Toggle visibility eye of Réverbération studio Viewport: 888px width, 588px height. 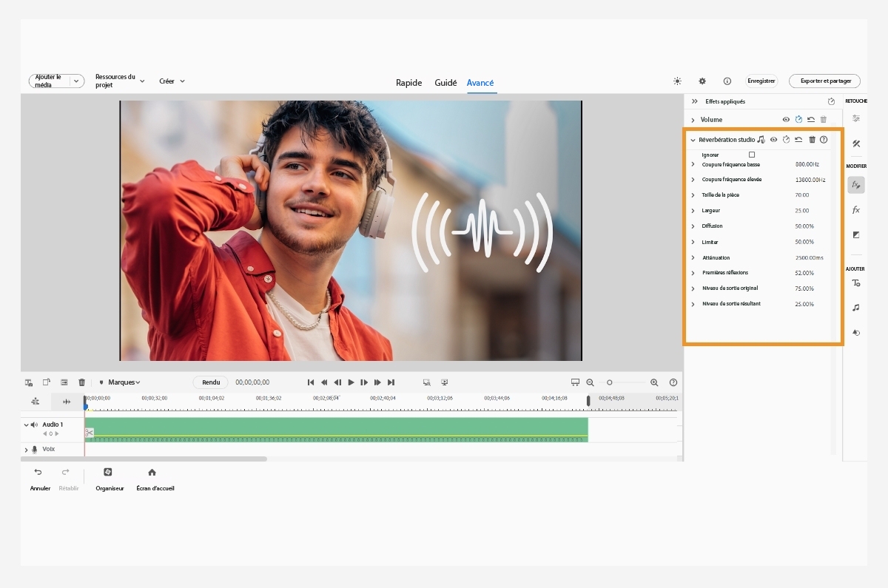(773, 139)
